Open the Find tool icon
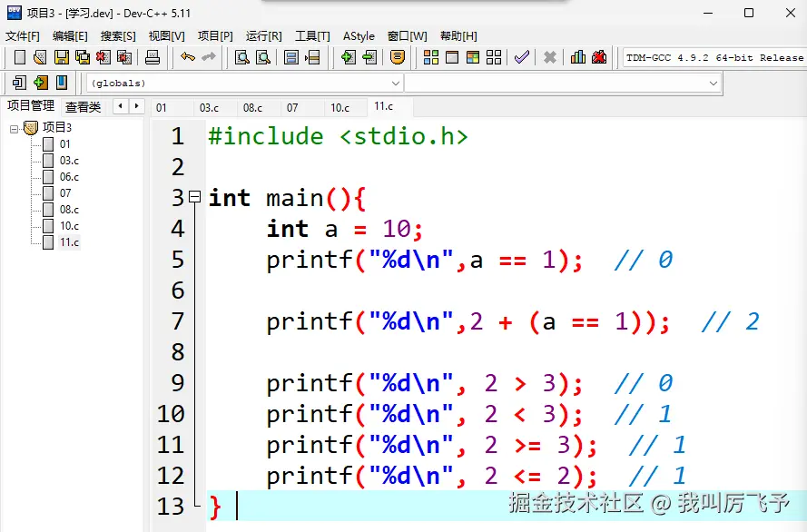Viewport: 807px width, 532px height. coord(241,57)
